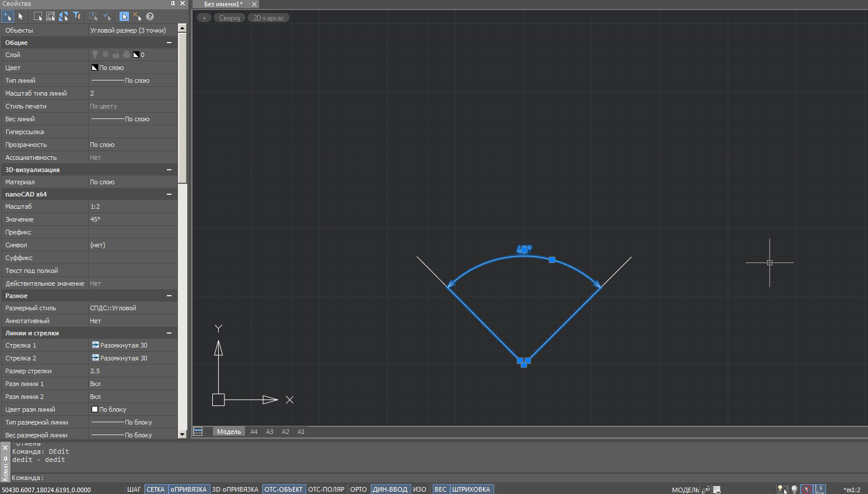
Task: Toggle the axes with lightning icon in status bar
Action: coord(820,490)
